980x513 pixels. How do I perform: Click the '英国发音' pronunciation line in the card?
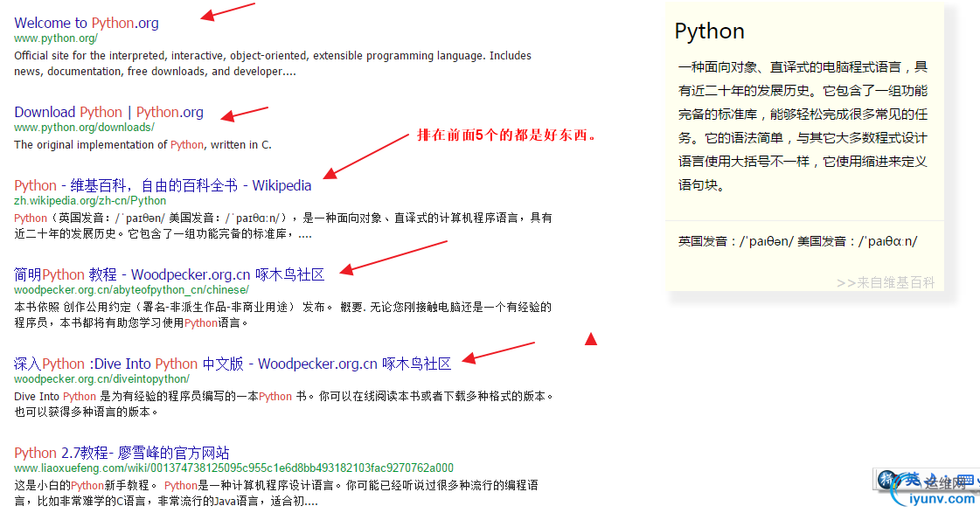tap(797, 242)
